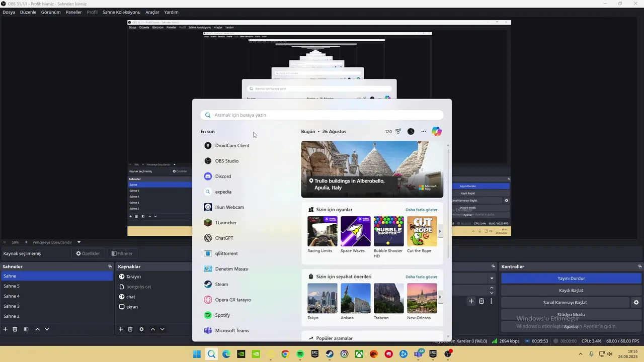Start recording with Kaydı Başlat
Screen dimensions: 644x362
(x=571, y=291)
